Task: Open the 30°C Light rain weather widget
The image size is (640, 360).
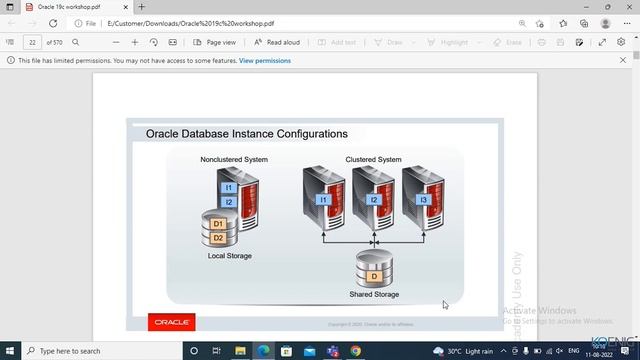Action: 463,351
